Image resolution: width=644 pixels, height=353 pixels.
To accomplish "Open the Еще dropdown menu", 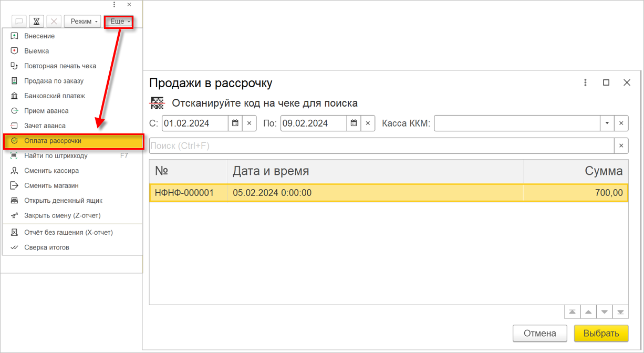I will 119,22.
